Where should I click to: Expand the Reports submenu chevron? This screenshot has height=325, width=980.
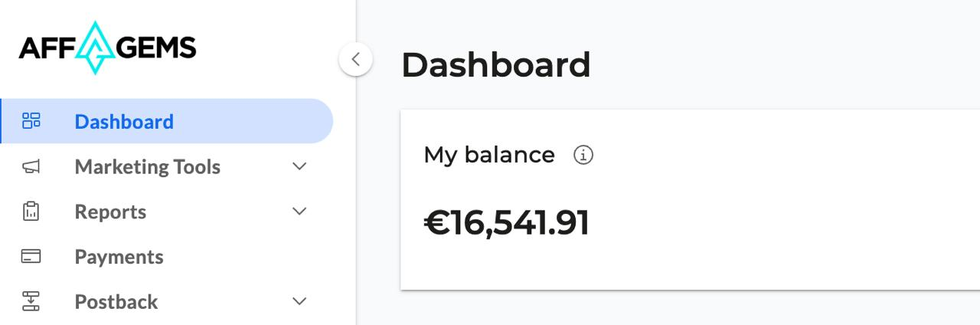tap(299, 212)
